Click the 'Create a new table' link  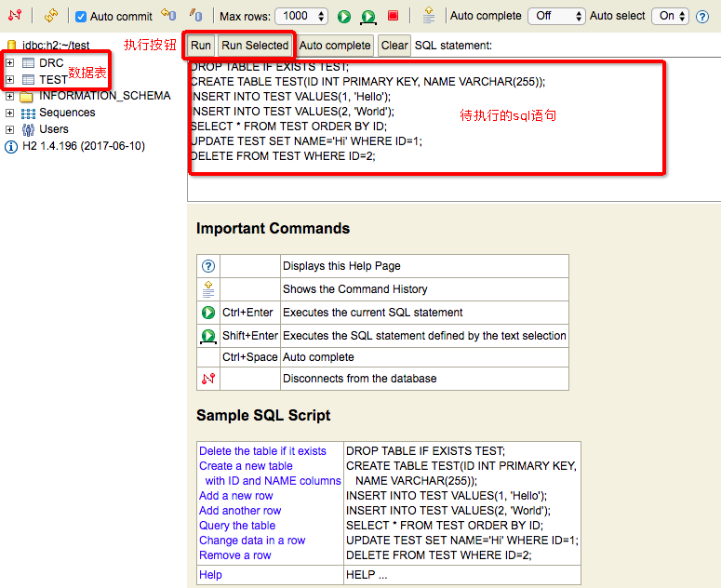click(x=246, y=466)
